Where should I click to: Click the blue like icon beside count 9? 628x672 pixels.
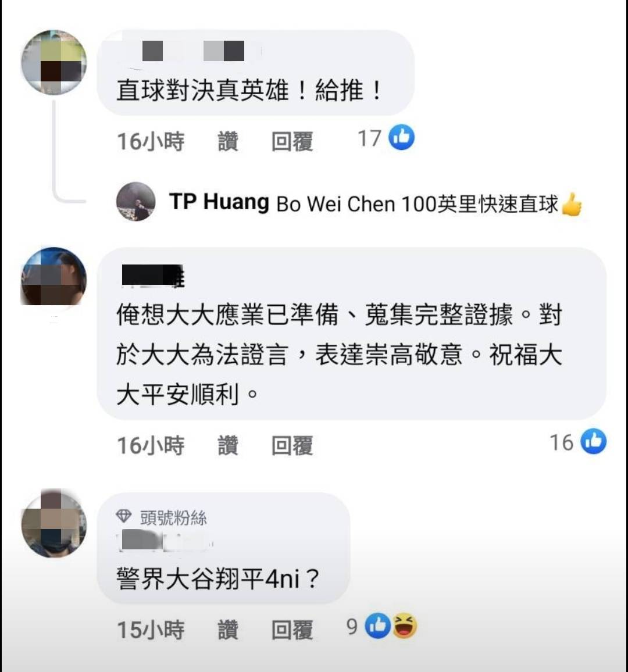point(377,625)
